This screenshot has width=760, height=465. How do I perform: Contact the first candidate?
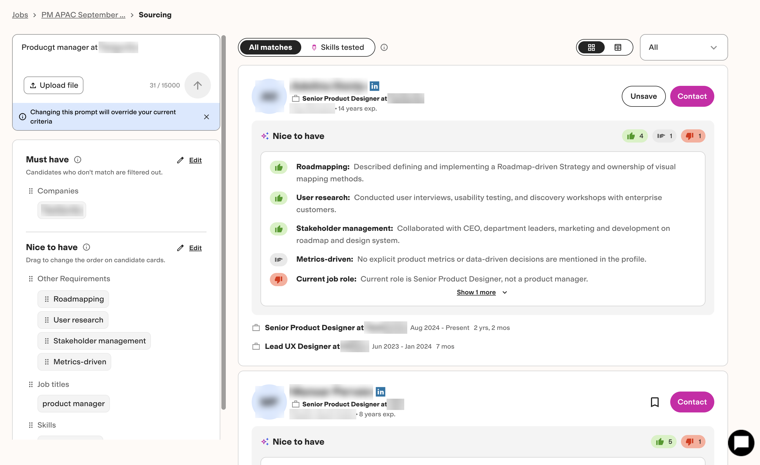click(x=692, y=96)
